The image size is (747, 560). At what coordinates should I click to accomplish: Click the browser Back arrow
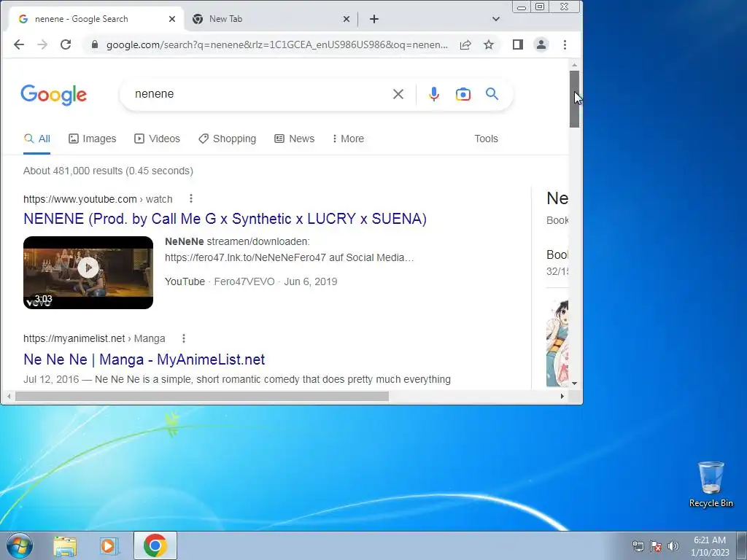(x=18, y=44)
